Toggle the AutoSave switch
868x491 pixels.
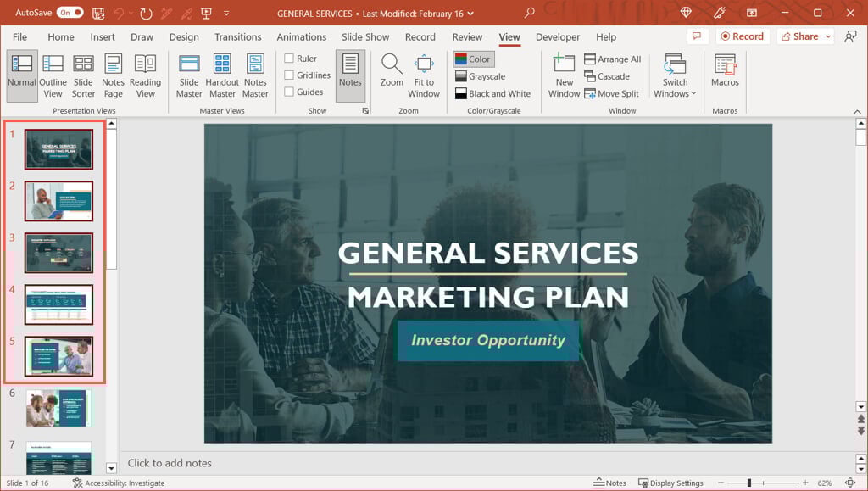(70, 13)
